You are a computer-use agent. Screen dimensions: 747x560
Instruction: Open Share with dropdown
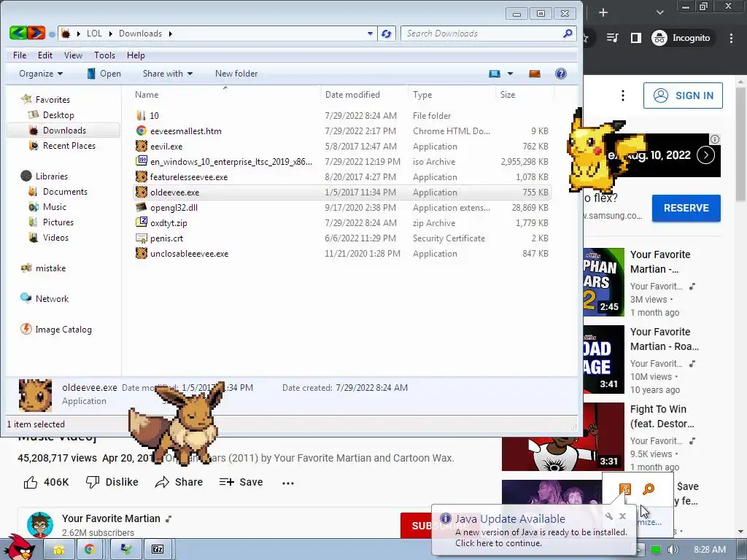168,74
